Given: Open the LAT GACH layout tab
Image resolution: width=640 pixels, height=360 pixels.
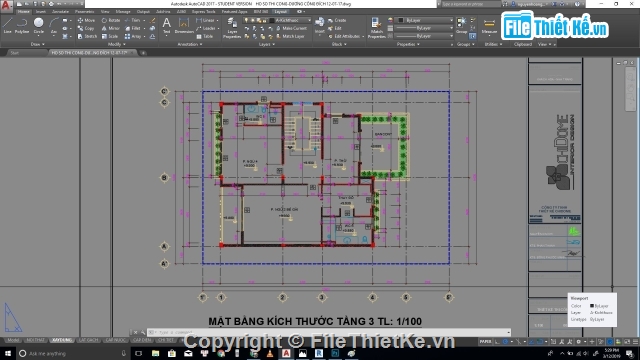Looking at the screenshot, I should pos(88,340).
